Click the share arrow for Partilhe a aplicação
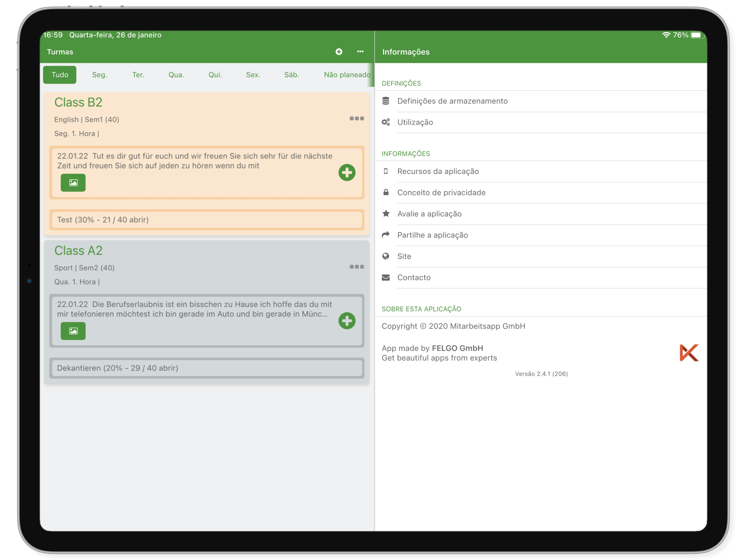Image resolution: width=747 pixels, height=560 pixels. [386, 235]
